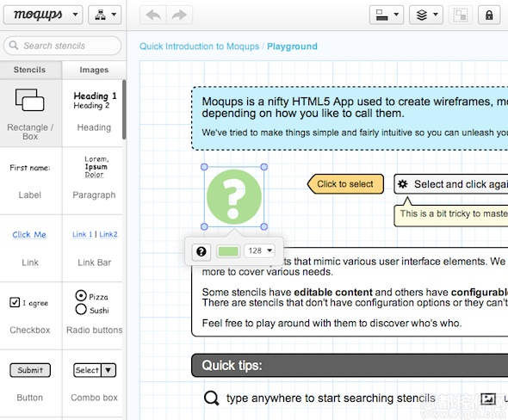Viewport: 508px width, 420px height.
Task: Open Quick Introduction to Moqups breadcrumb link
Action: click(200, 46)
